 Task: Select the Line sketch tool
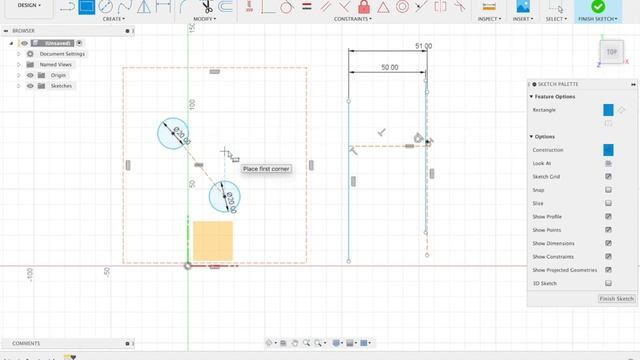coord(67,7)
